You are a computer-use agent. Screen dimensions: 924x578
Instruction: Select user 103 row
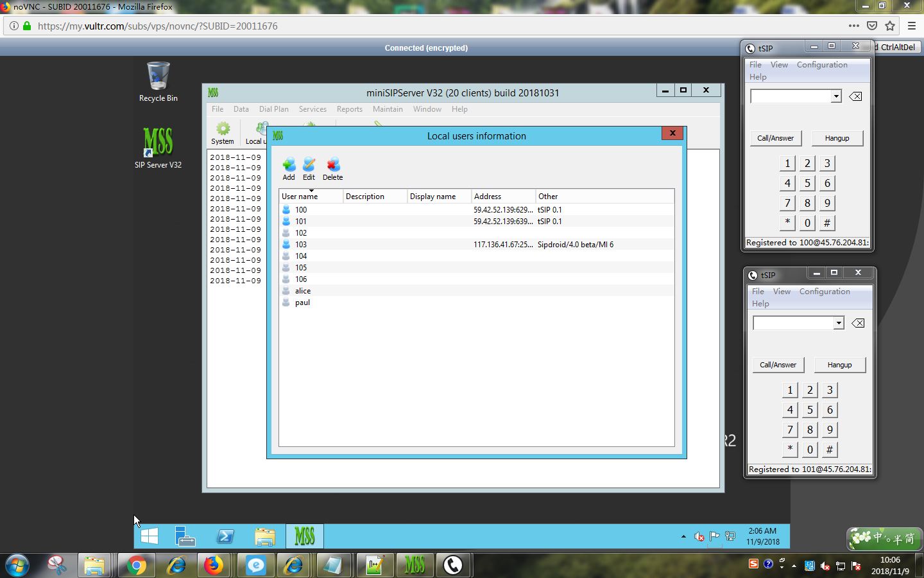(x=477, y=245)
